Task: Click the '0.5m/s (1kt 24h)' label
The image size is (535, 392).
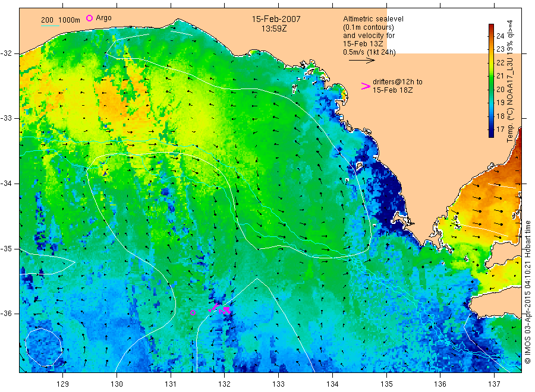Action: pyautogui.click(x=369, y=52)
